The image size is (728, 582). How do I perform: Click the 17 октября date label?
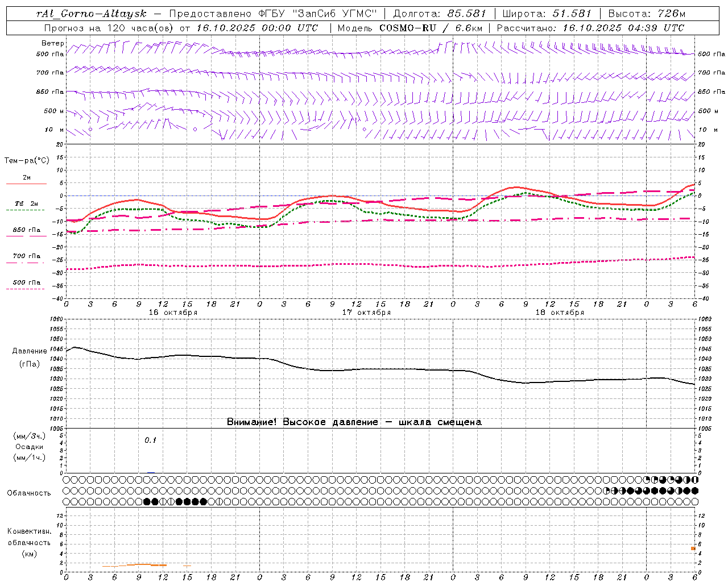click(366, 313)
